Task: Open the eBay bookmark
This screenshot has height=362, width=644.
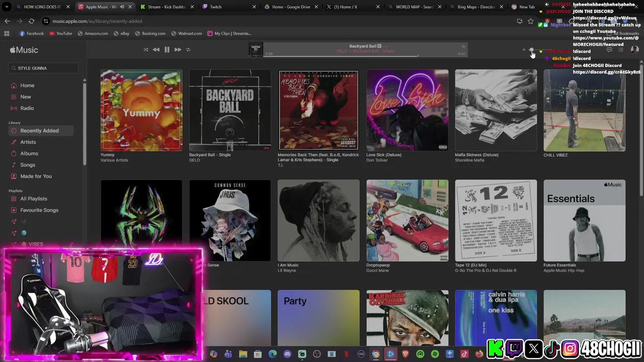Action: pyautogui.click(x=121, y=34)
